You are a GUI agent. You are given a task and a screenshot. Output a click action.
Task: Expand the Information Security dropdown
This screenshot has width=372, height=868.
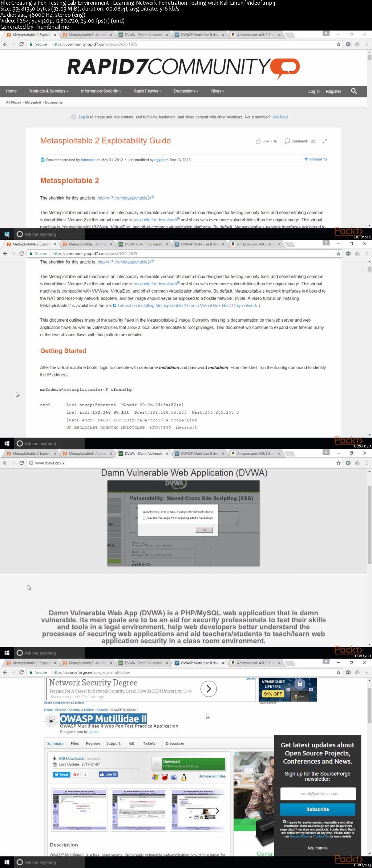click(101, 91)
